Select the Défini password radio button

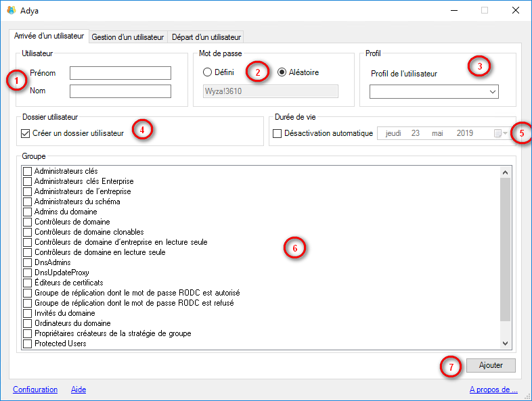point(208,72)
